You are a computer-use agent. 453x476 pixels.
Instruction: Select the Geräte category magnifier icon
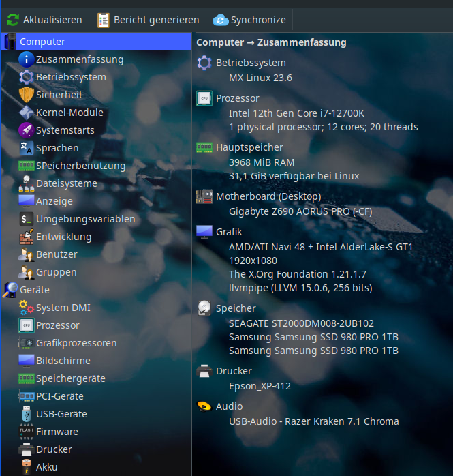10,290
